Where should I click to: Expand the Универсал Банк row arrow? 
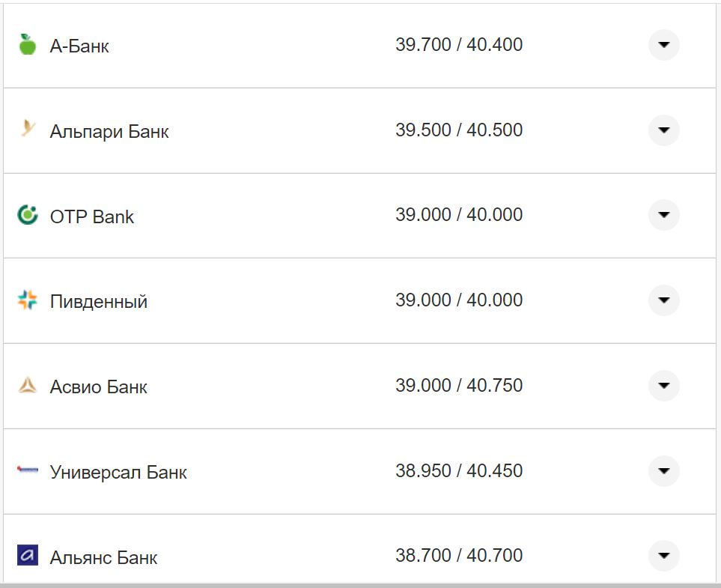coord(663,471)
